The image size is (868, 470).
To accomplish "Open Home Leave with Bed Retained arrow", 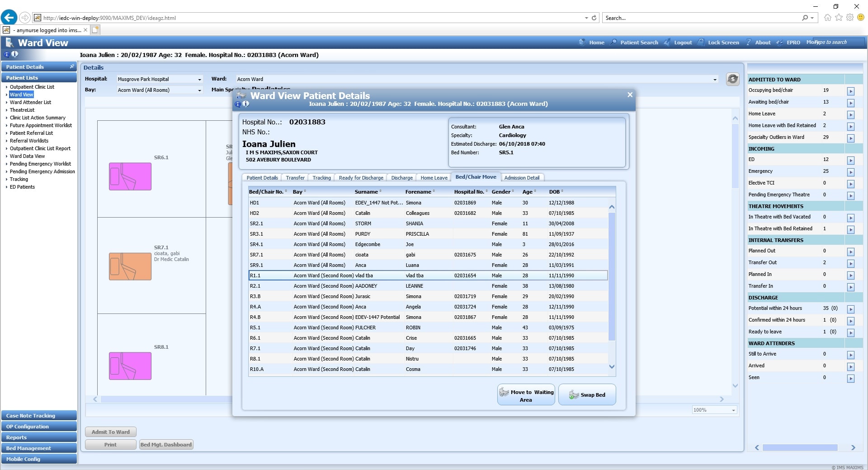I will tap(850, 127).
